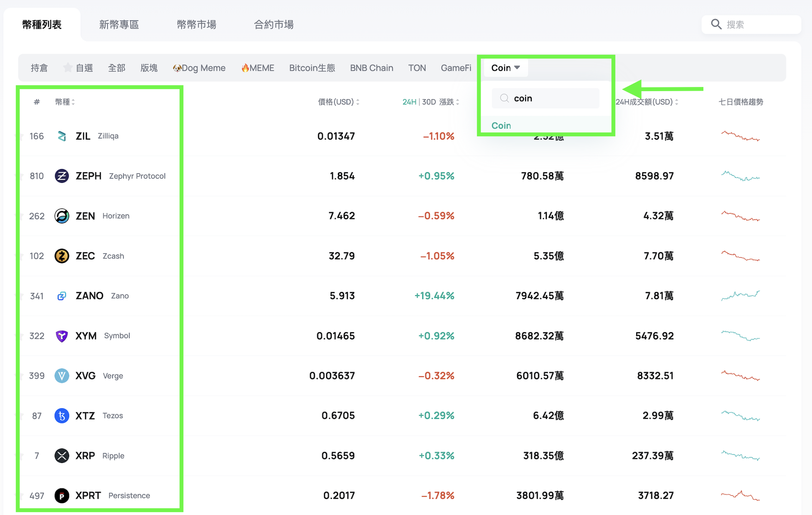
Task: Open the ZIL seven-day trend chart
Action: (741, 136)
